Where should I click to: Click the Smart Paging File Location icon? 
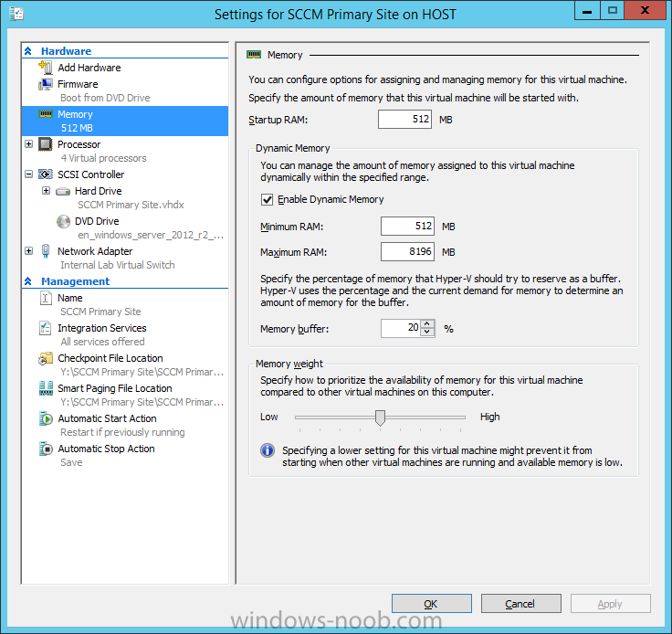click(46, 388)
